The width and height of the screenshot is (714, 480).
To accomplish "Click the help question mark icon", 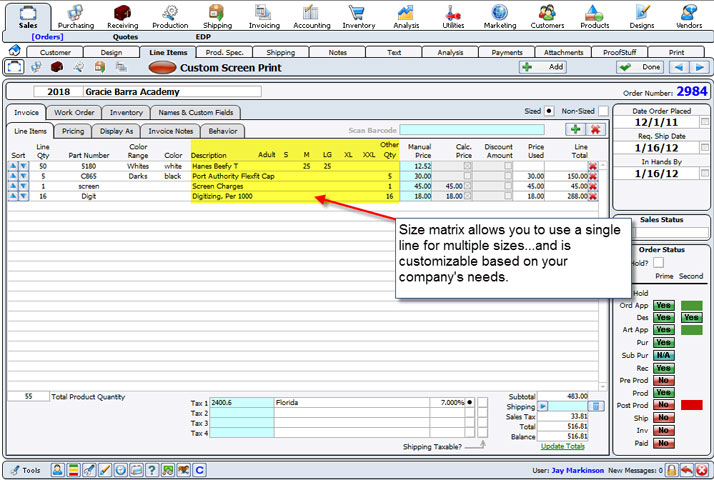I will (152, 470).
